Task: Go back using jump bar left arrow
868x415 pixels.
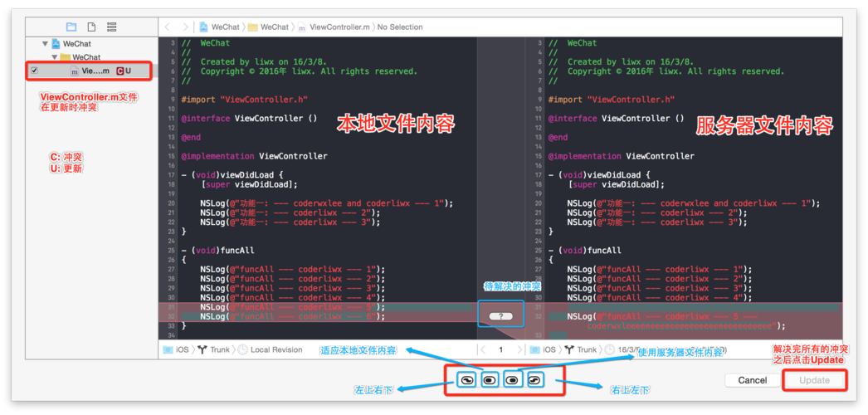Action: click(168, 27)
